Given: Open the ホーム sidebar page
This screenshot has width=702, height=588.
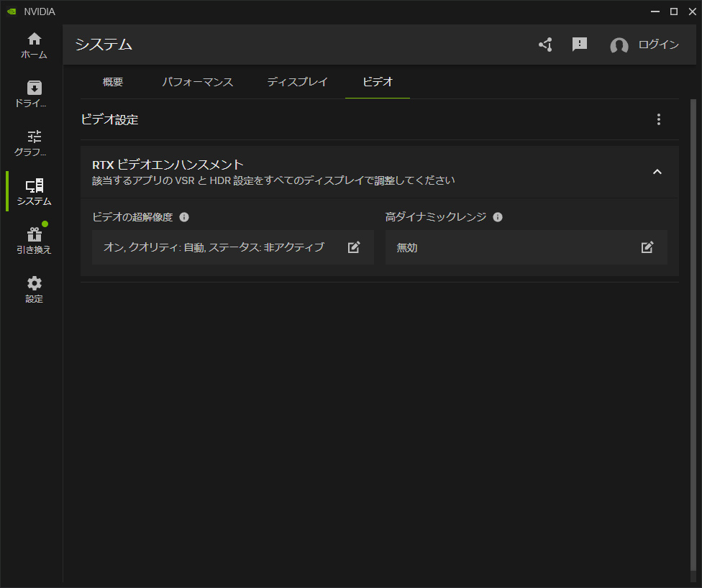Looking at the screenshot, I should tap(34, 45).
